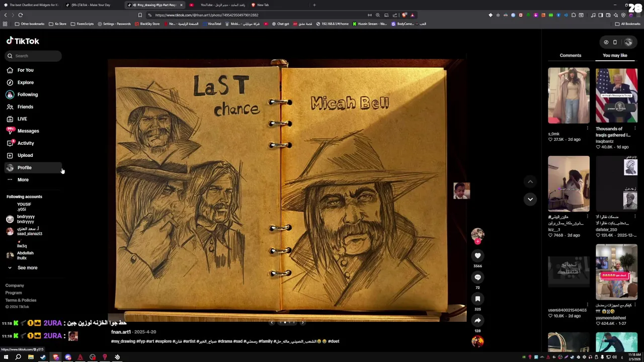The width and height of the screenshot is (644, 362).
Task: Open more options for s_0mk video
Action: pyautogui.click(x=587, y=129)
